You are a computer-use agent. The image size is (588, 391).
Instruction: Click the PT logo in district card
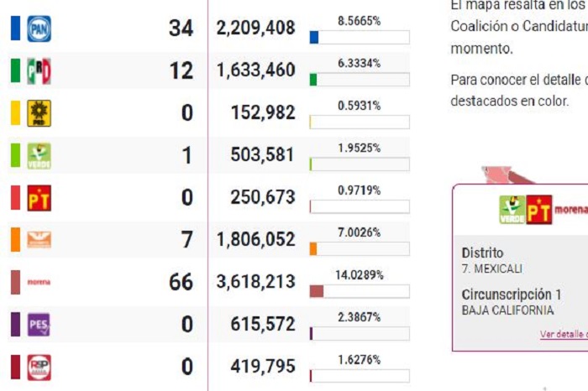pyautogui.click(x=539, y=209)
